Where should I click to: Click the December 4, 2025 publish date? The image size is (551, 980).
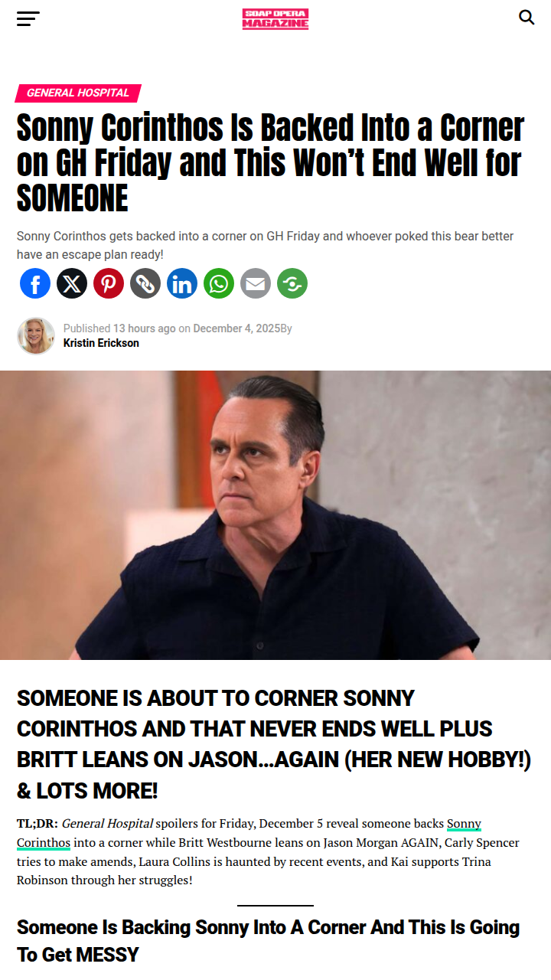point(236,328)
